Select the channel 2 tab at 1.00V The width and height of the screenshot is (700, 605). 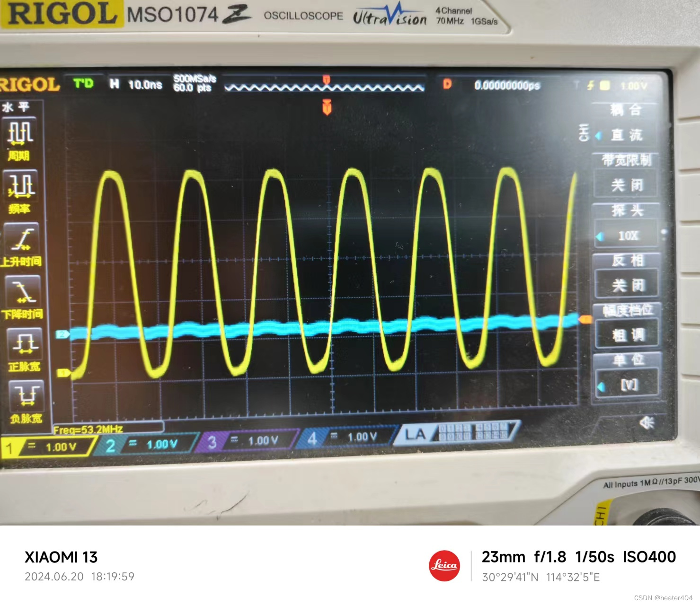click(147, 445)
